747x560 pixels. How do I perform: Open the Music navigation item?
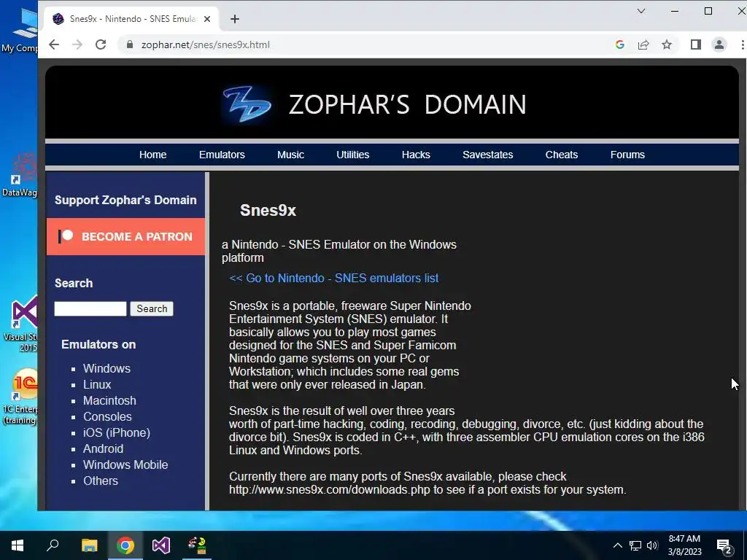point(290,155)
